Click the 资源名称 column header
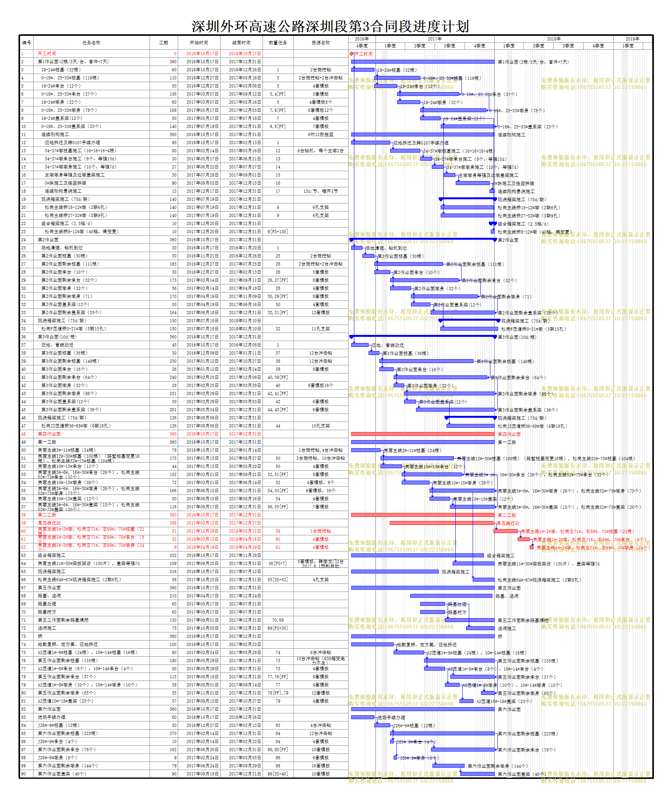Image resolution: width=672 pixels, height=797 pixels. (321, 43)
